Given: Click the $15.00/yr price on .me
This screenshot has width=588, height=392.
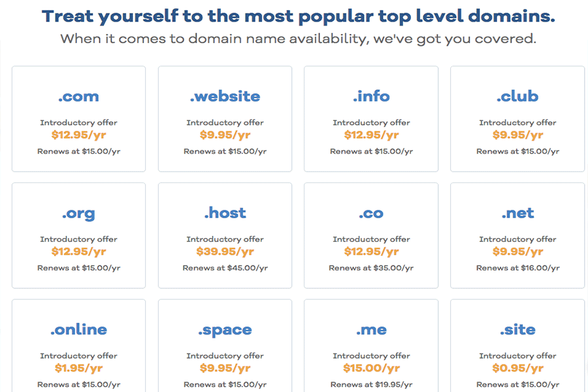Looking at the screenshot, I should point(371,368).
